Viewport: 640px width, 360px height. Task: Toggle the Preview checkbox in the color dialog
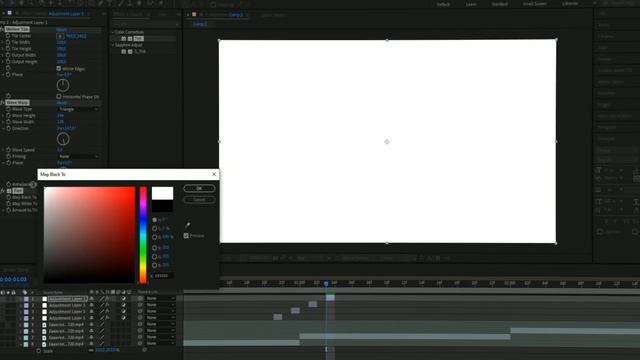coord(186,236)
